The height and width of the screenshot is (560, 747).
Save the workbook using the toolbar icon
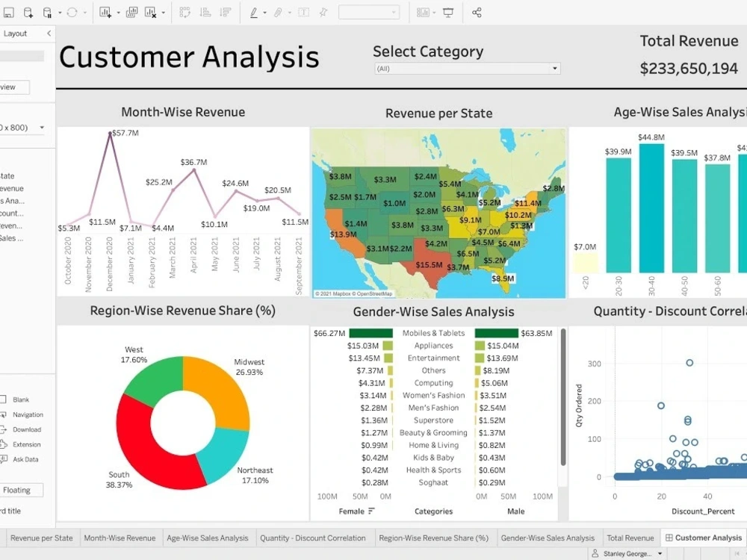[x=10, y=11]
